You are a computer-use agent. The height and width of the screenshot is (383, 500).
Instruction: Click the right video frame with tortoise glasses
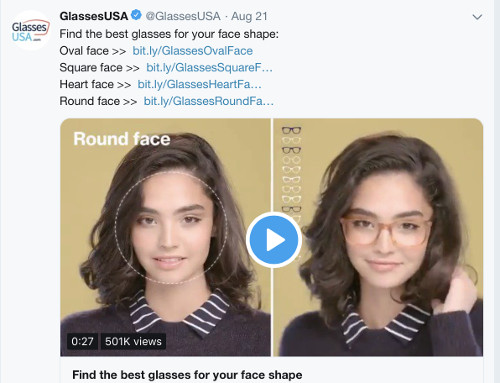click(x=378, y=237)
